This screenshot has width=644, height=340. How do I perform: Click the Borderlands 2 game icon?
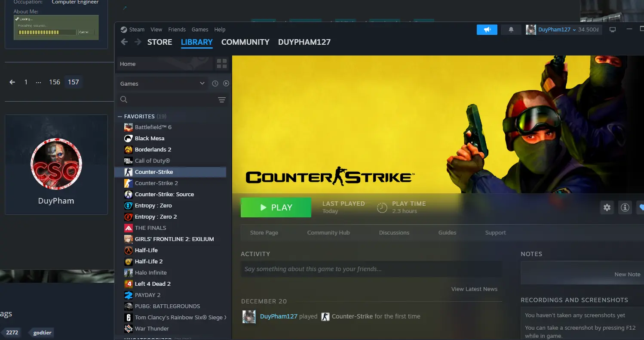click(129, 149)
